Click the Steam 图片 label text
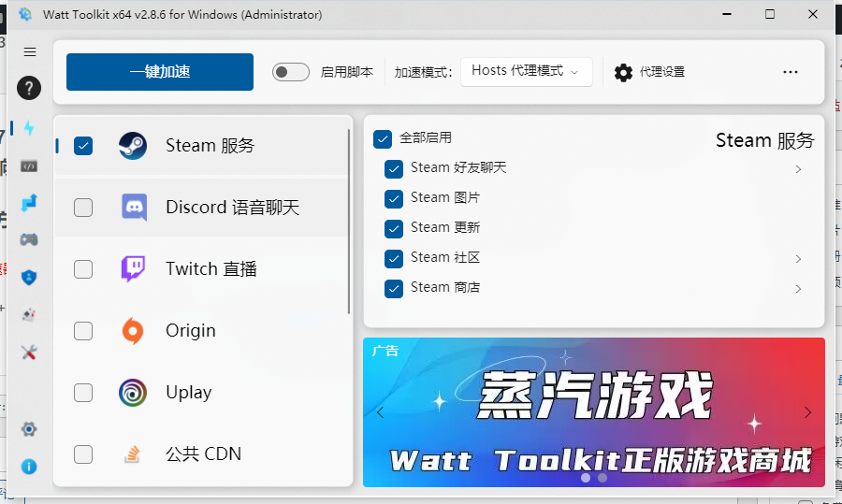This screenshot has width=842, height=504. point(445,197)
